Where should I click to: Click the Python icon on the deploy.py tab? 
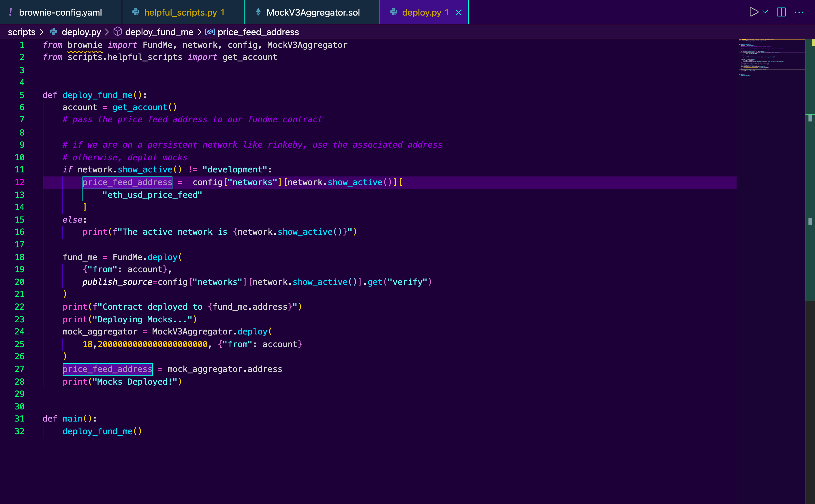(x=394, y=12)
